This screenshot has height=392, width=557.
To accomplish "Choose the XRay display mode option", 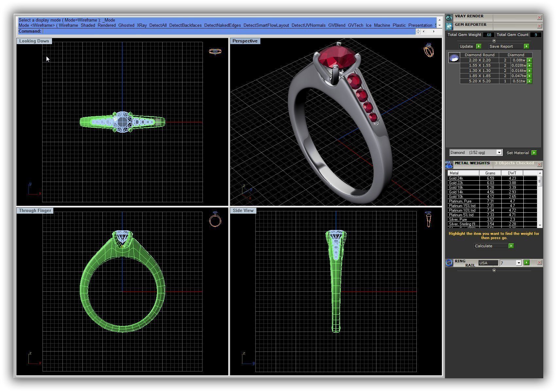I will 142,25.
